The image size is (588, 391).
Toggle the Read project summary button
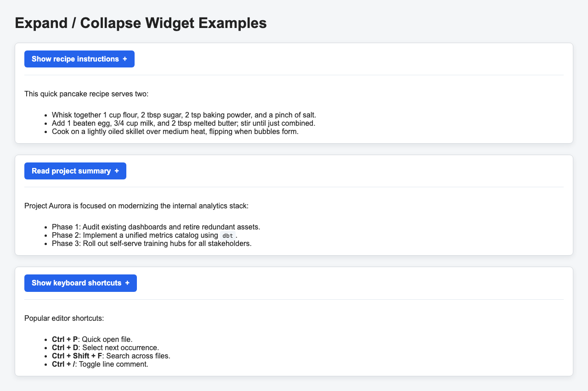click(x=75, y=171)
